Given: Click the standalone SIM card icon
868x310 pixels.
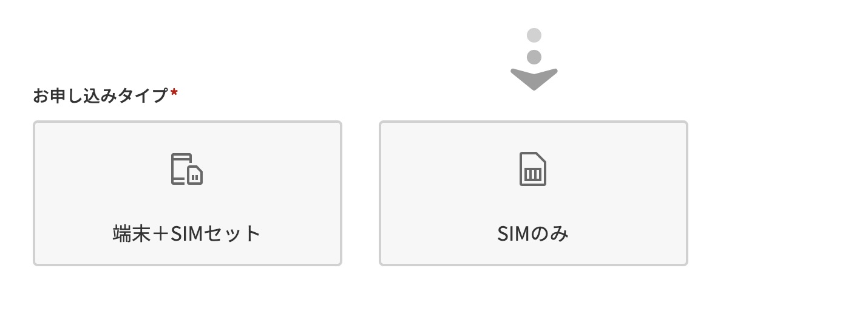Looking at the screenshot, I should tap(533, 168).
